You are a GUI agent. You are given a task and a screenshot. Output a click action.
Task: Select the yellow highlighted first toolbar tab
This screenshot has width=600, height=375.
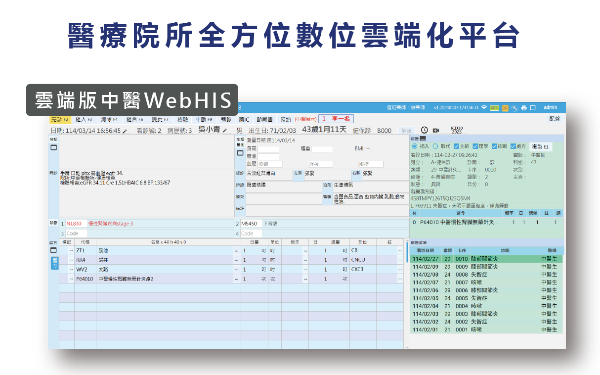coord(60,120)
